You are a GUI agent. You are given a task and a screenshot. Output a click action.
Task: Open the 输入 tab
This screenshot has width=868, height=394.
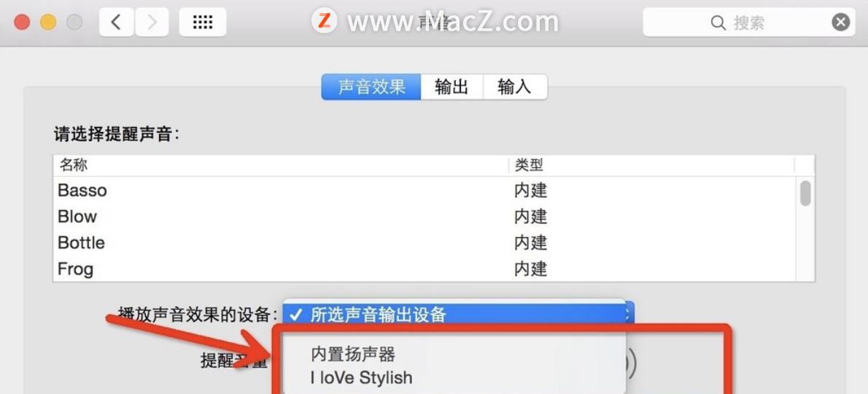[515, 87]
